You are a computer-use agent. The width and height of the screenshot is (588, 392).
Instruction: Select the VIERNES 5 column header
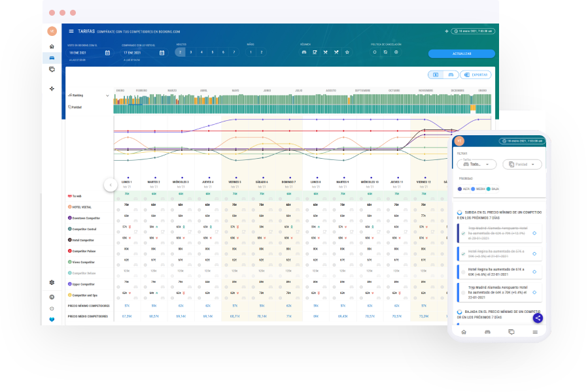(x=235, y=184)
